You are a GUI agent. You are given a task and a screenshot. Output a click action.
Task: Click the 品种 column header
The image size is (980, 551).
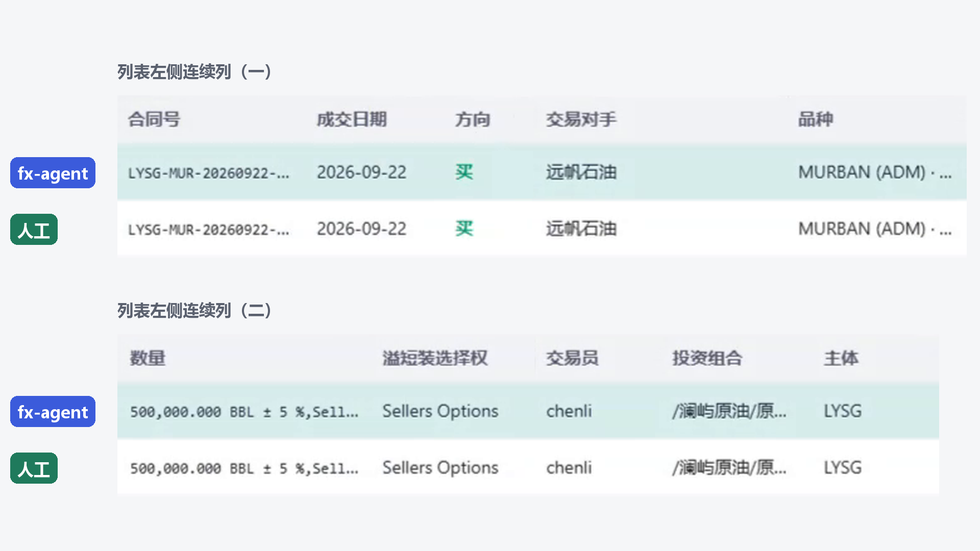[816, 119]
